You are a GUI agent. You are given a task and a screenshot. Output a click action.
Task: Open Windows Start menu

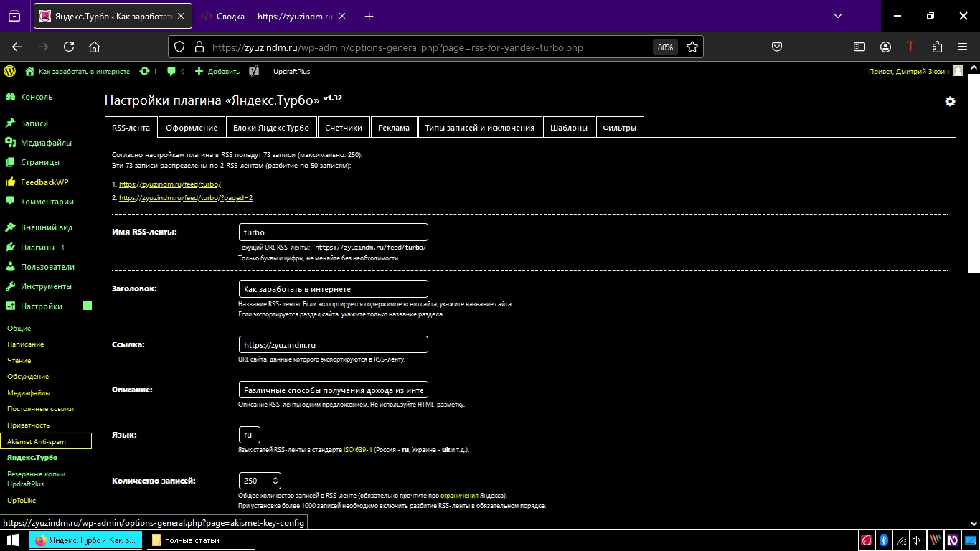click(x=13, y=540)
